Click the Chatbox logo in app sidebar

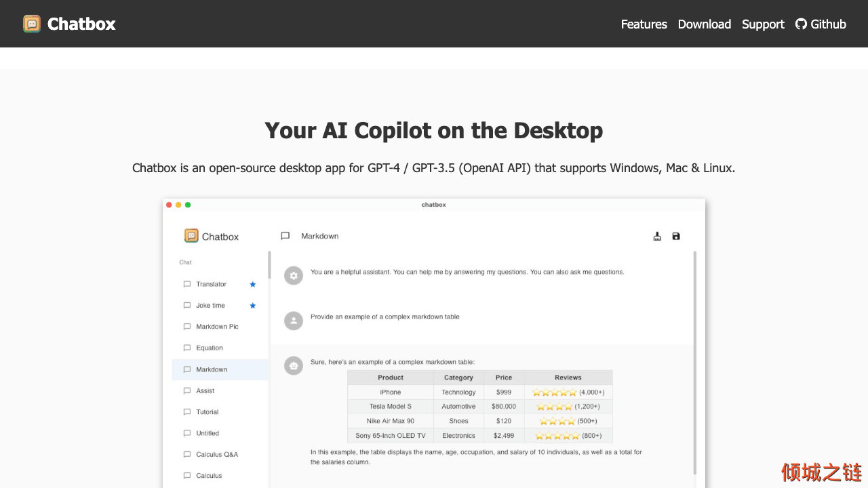click(x=191, y=236)
